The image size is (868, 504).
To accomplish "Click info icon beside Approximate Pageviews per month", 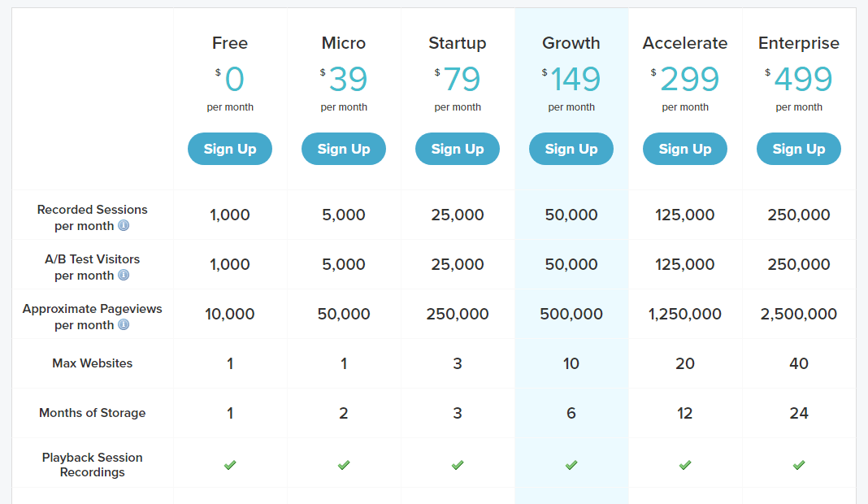I will [124, 324].
